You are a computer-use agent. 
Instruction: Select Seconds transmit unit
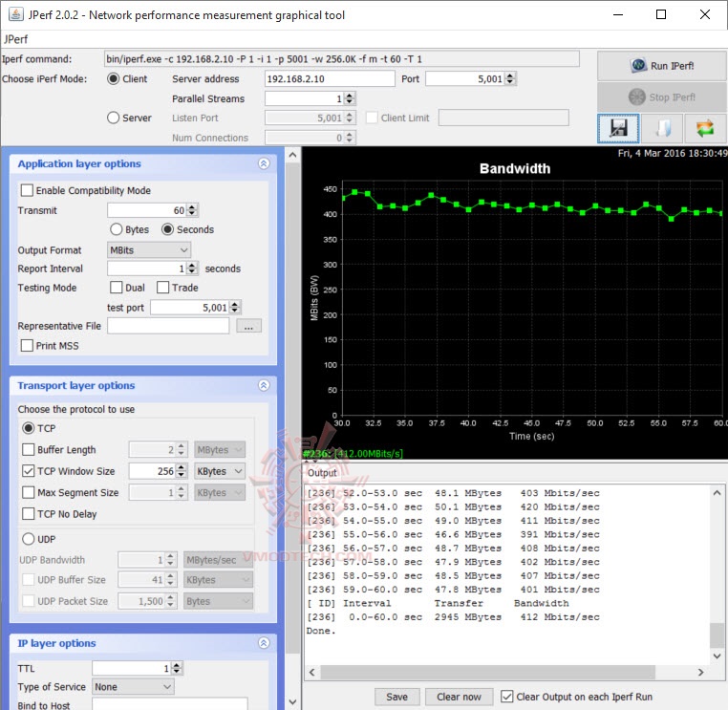(x=167, y=229)
